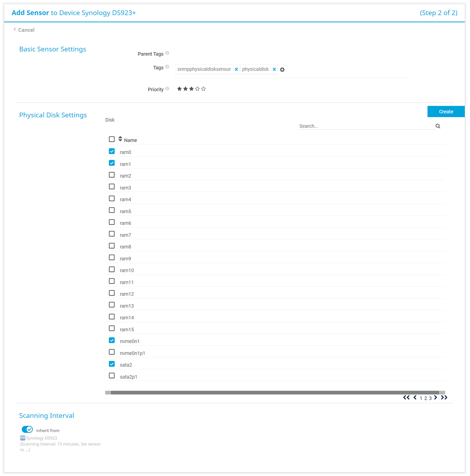Remove the snmpphysicaldisksensor tag
The height and width of the screenshot is (476, 470).
(236, 69)
